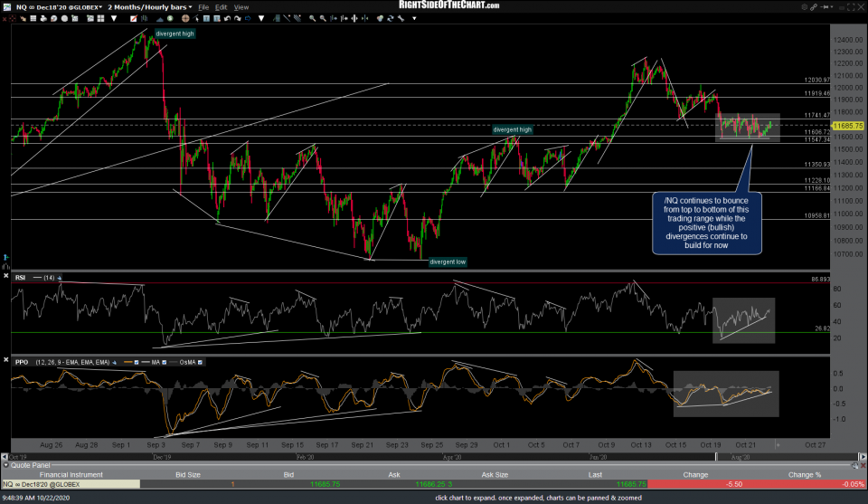Viewport: 868px width, 504px height.
Task: Click the right arrow of time scrollbar
Action: click(x=863, y=457)
